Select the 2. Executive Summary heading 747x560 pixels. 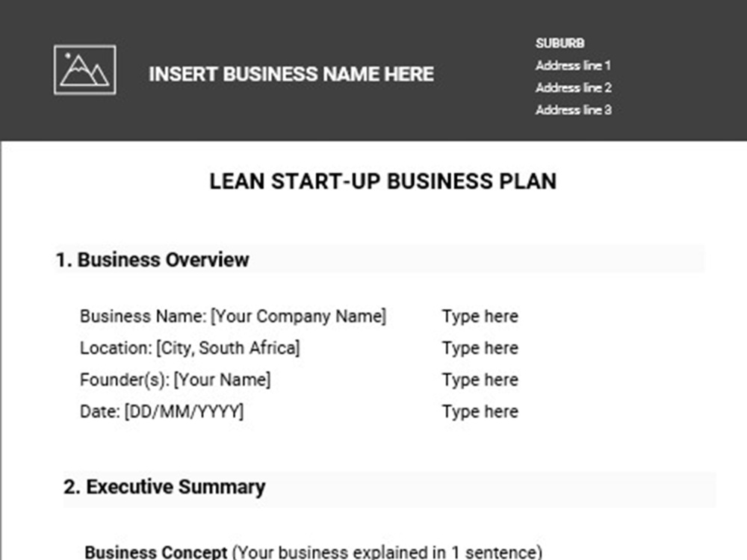pyautogui.click(x=164, y=487)
